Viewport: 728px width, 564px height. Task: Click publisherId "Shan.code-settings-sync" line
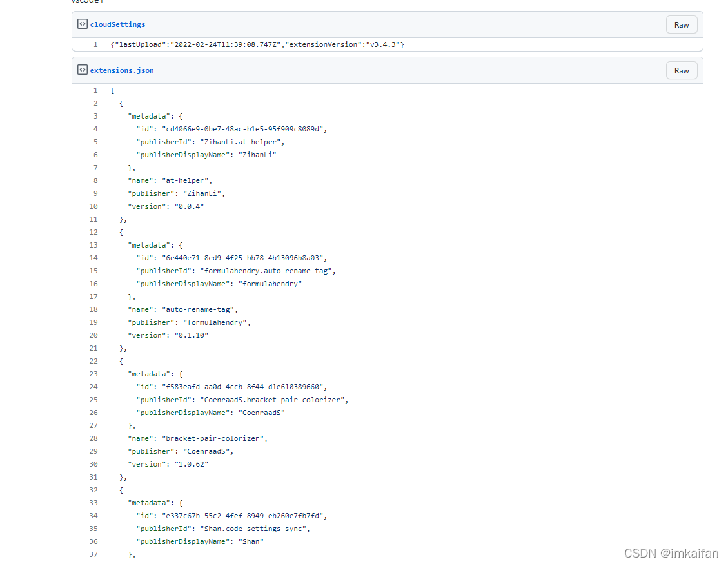click(x=223, y=529)
